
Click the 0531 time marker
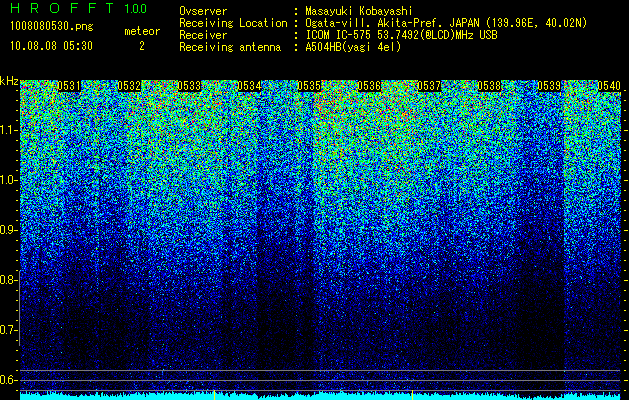click(x=69, y=86)
